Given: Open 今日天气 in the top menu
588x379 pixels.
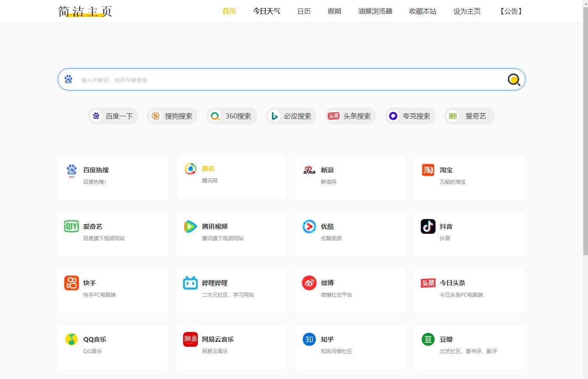Looking at the screenshot, I should [267, 11].
